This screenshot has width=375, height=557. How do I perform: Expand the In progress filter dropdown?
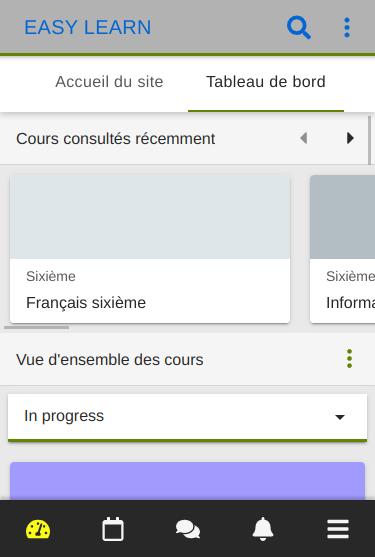[x=188, y=417]
